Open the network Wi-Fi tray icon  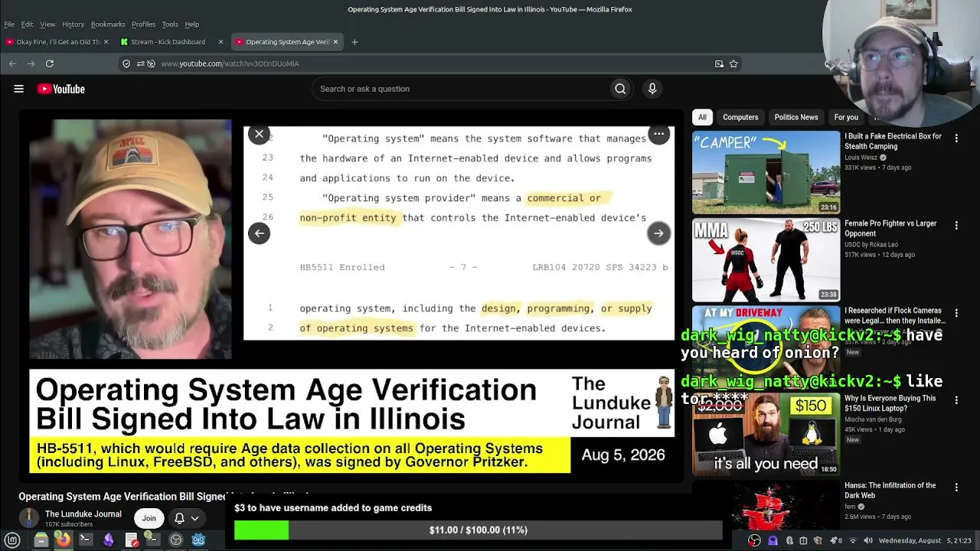(x=853, y=540)
